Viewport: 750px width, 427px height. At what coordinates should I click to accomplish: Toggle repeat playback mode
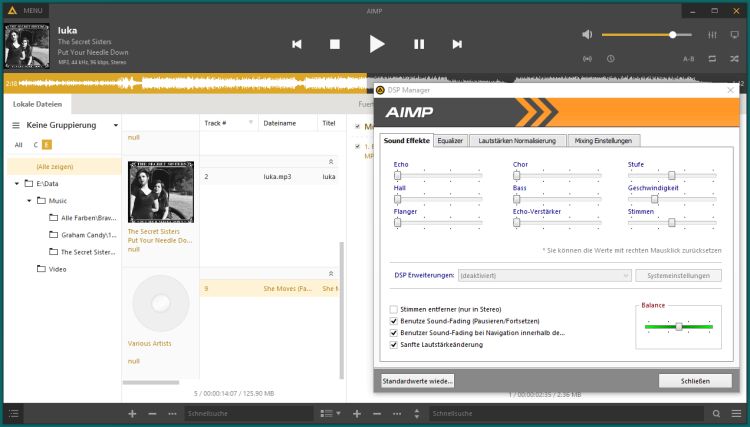[712, 59]
